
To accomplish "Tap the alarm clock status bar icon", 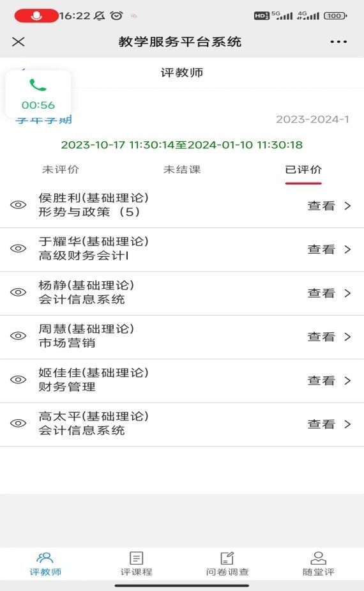I will [x=116, y=15].
